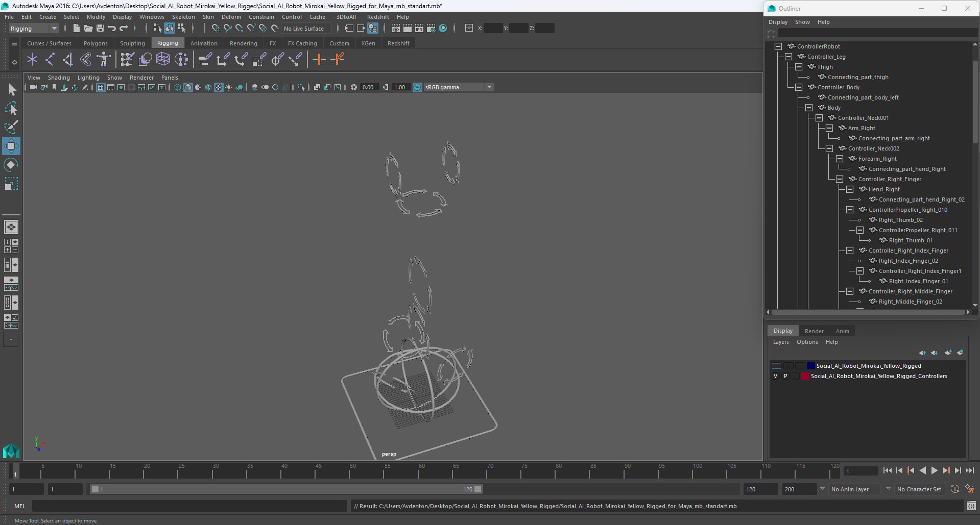Click the Bind Skin shelf icon
Viewport: 980px width, 525px height.
(x=85, y=60)
